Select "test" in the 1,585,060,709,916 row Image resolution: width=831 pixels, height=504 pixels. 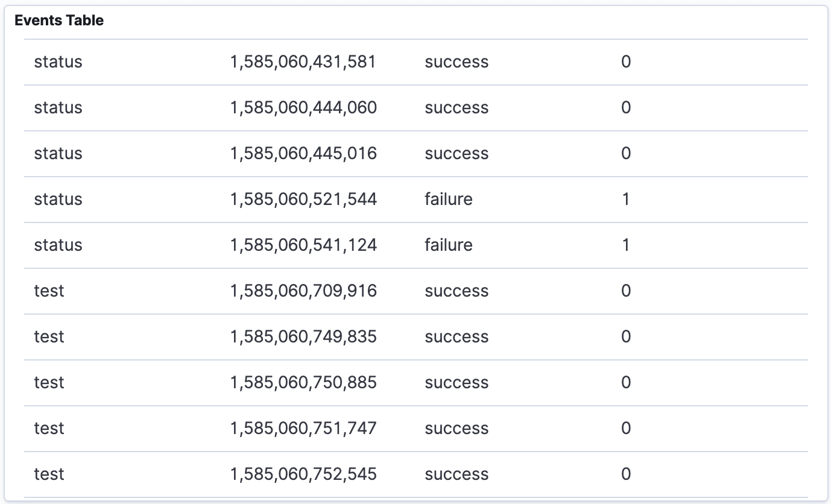tap(49, 291)
